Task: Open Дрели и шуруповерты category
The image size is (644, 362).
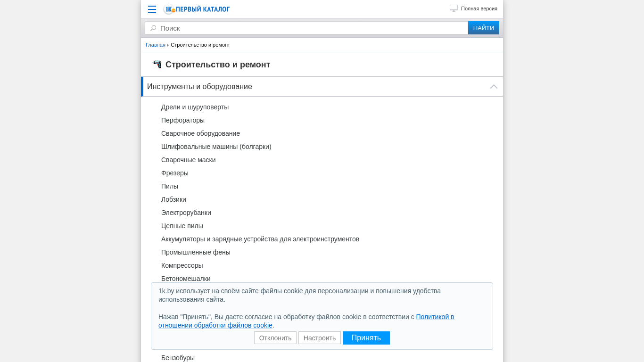Action: point(195,107)
